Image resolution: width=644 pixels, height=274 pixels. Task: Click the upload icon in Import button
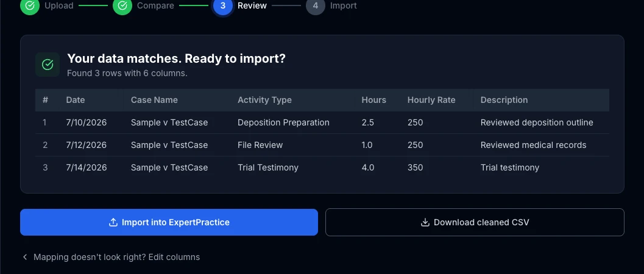click(113, 222)
